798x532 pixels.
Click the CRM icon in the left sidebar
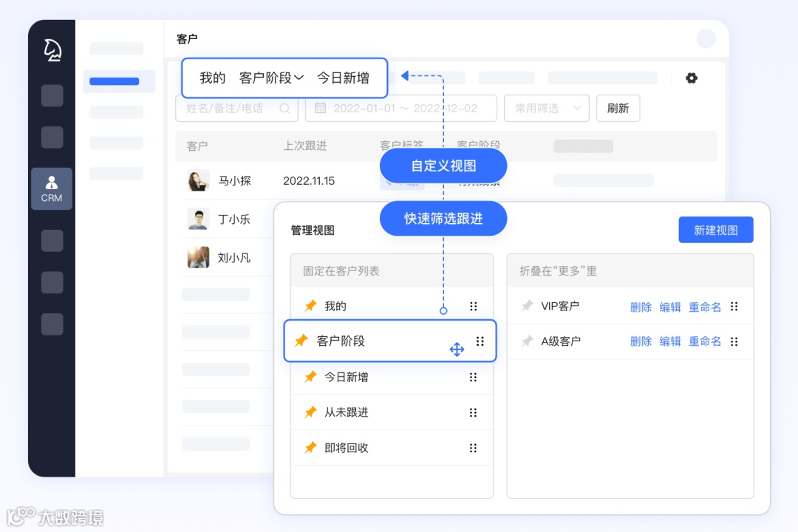[x=51, y=188]
